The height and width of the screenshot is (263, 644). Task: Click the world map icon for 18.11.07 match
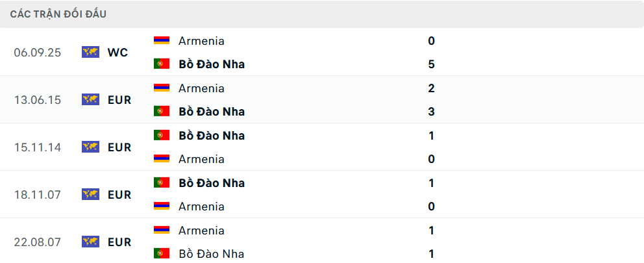90,194
